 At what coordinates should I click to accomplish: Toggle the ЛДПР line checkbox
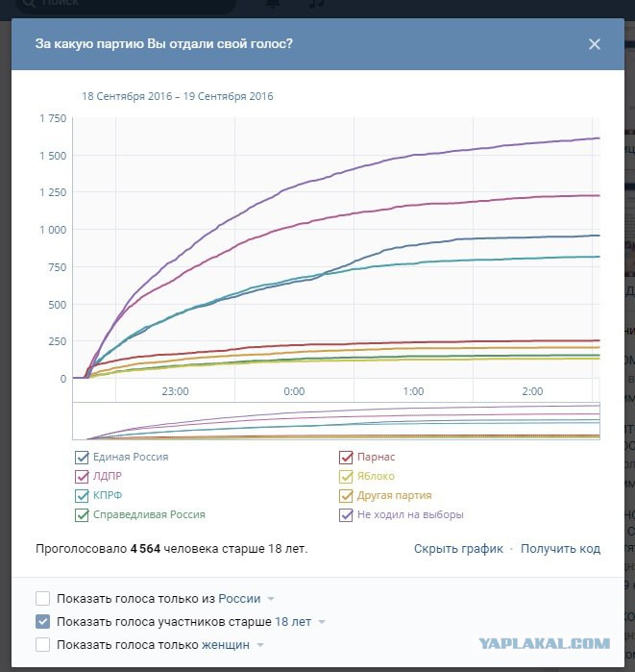82,477
